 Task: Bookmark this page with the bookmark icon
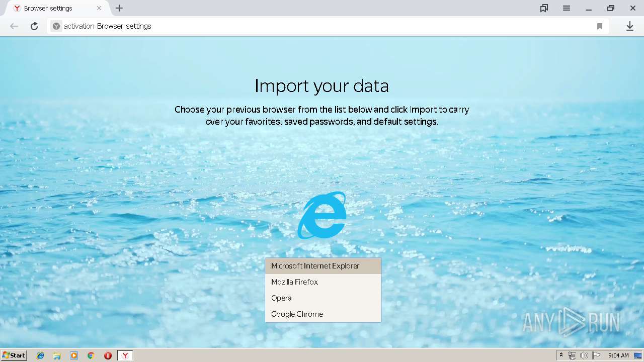(x=600, y=26)
